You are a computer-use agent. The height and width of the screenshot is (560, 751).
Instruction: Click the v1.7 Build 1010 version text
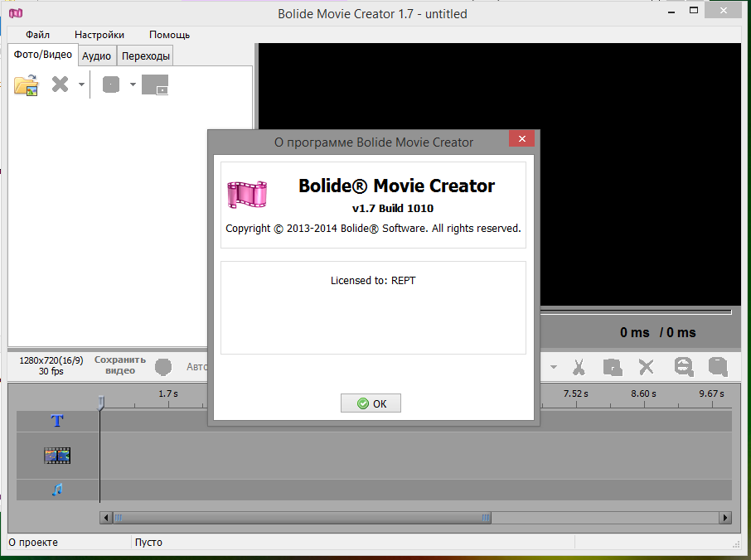click(393, 208)
